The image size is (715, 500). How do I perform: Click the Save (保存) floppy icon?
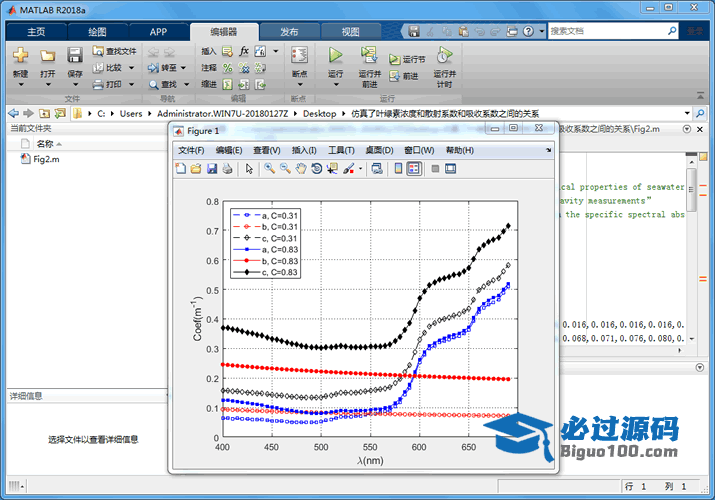(x=74, y=56)
